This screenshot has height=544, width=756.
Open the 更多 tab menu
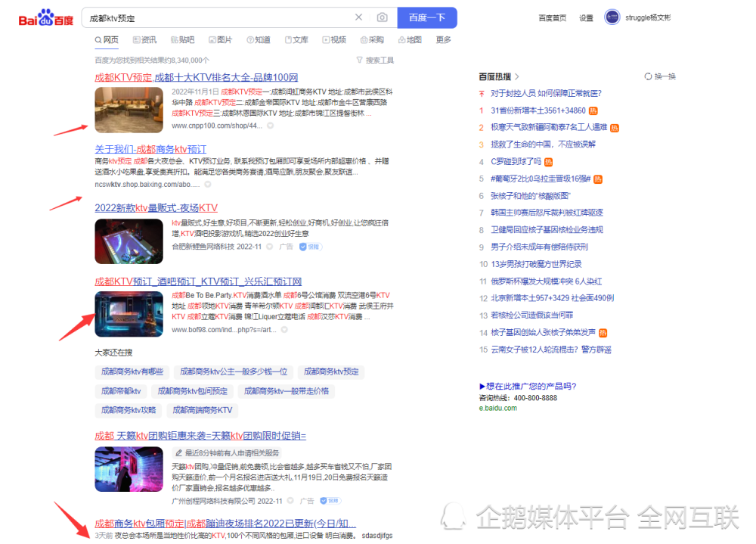click(x=443, y=39)
